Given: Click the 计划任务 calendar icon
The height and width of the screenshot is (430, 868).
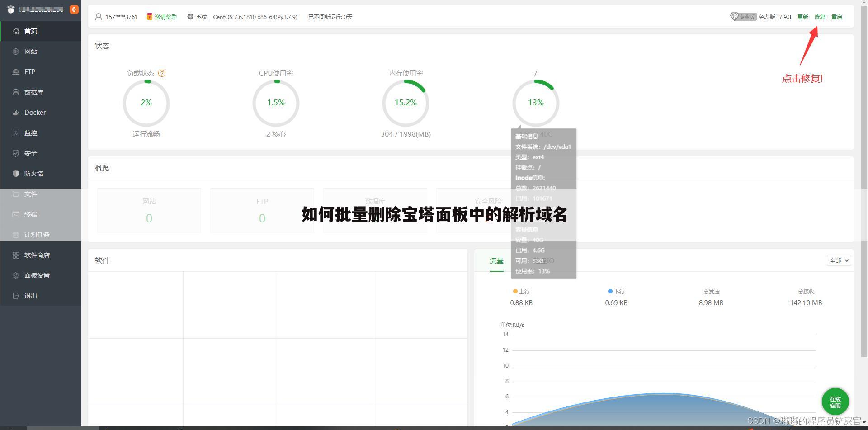Looking at the screenshot, I should 16,235.
